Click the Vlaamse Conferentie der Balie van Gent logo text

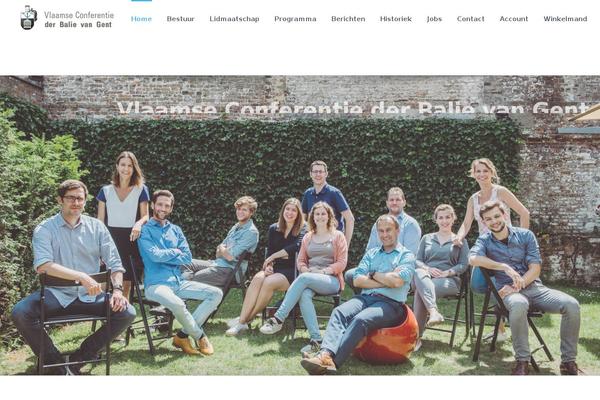coord(79,20)
